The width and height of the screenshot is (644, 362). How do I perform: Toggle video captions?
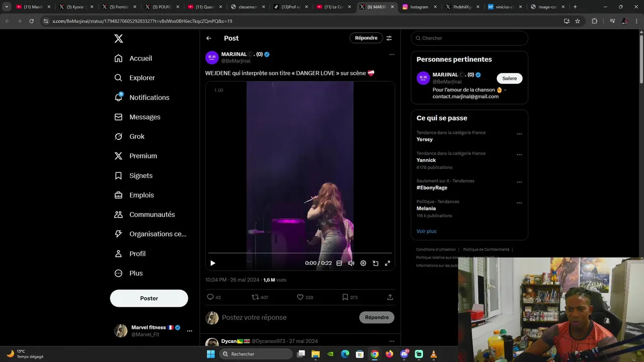(339, 263)
